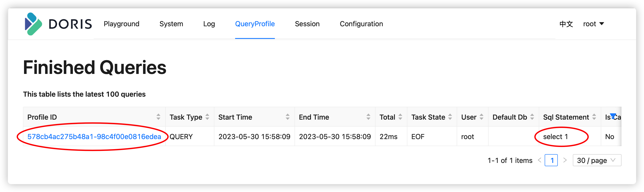Viewport: 644px width, 192px height.
Task: Sort by Sql Statement column arrows
Action: click(594, 117)
